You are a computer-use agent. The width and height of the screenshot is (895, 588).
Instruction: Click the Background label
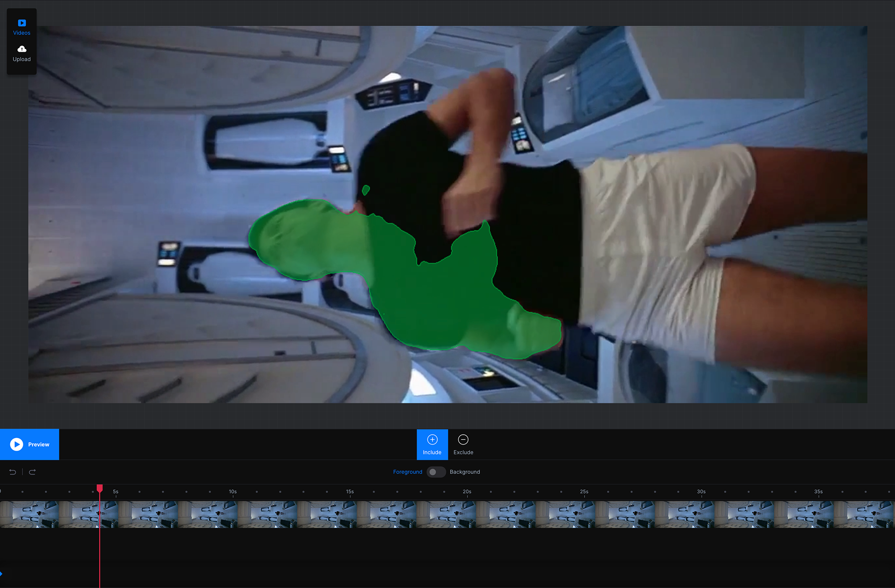465,472
